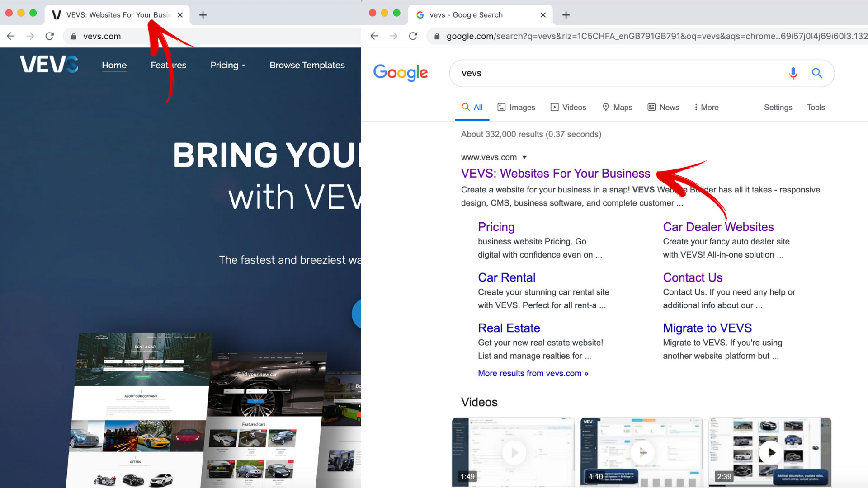The width and height of the screenshot is (868, 488).
Task: Click the car dealer template preview image
Action: [264, 420]
